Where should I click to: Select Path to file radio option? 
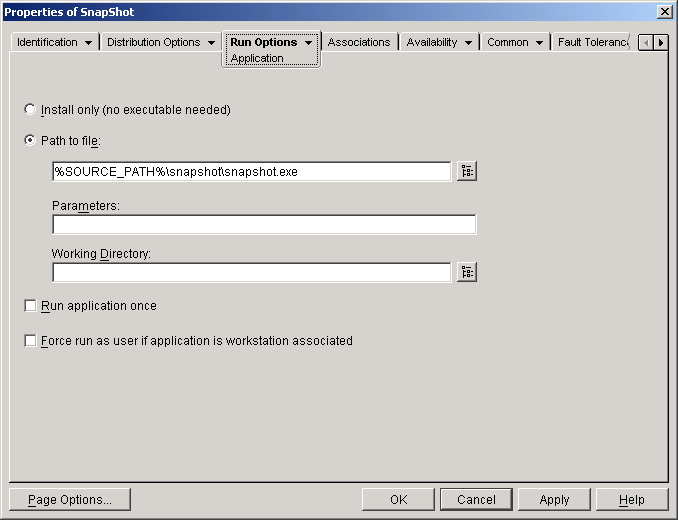pos(30,140)
